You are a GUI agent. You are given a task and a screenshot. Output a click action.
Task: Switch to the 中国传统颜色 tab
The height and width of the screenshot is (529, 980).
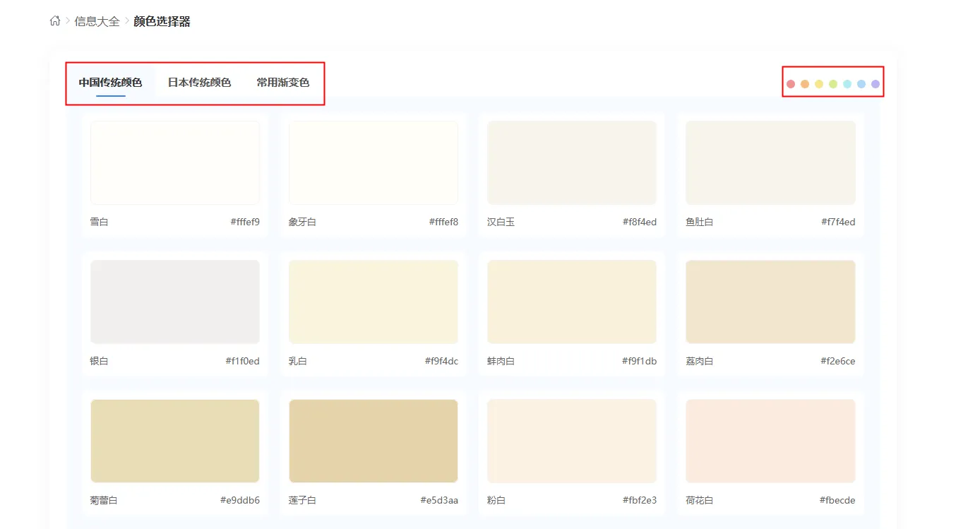pos(110,83)
